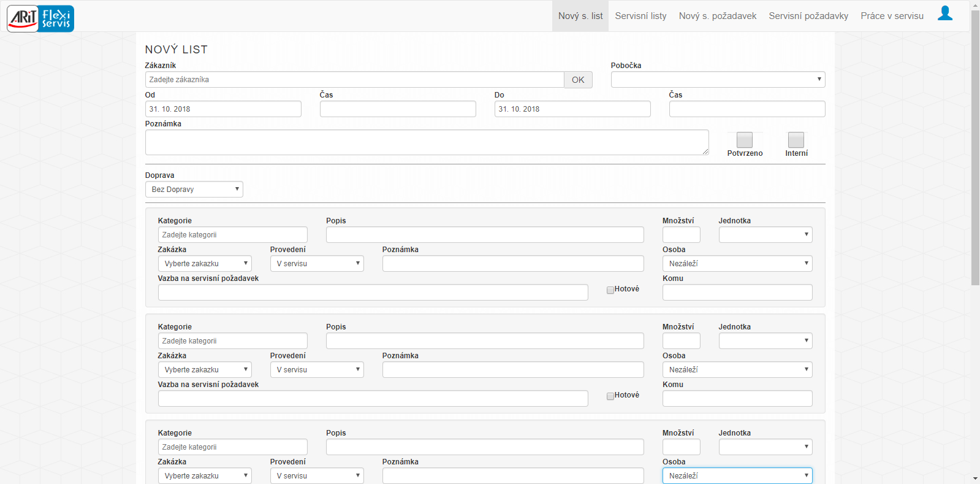Expand the Doprava dropdown showing Bez Dopravy
This screenshot has width=980, height=484.
click(194, 190)
